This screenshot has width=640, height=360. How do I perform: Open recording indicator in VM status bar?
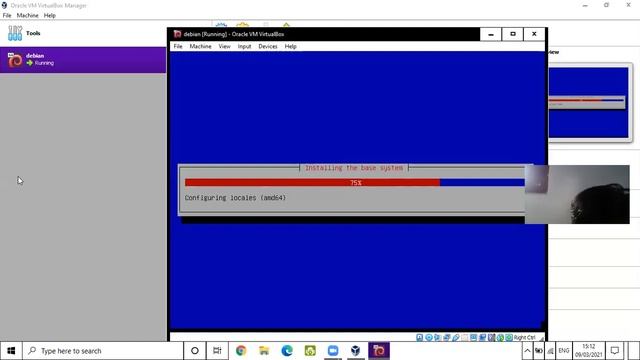point(483,338)
